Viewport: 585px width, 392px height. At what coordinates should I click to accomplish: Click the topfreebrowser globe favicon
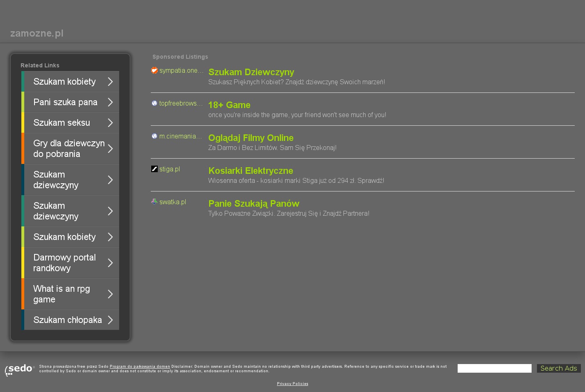pos(154,104)
